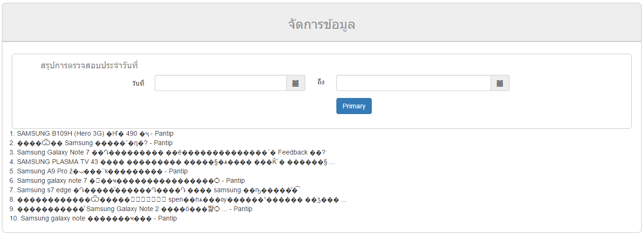The height and width of the screenshot is (237, 644).
Task: Click the วันที่ field label
Action: (x=138, y=83)
